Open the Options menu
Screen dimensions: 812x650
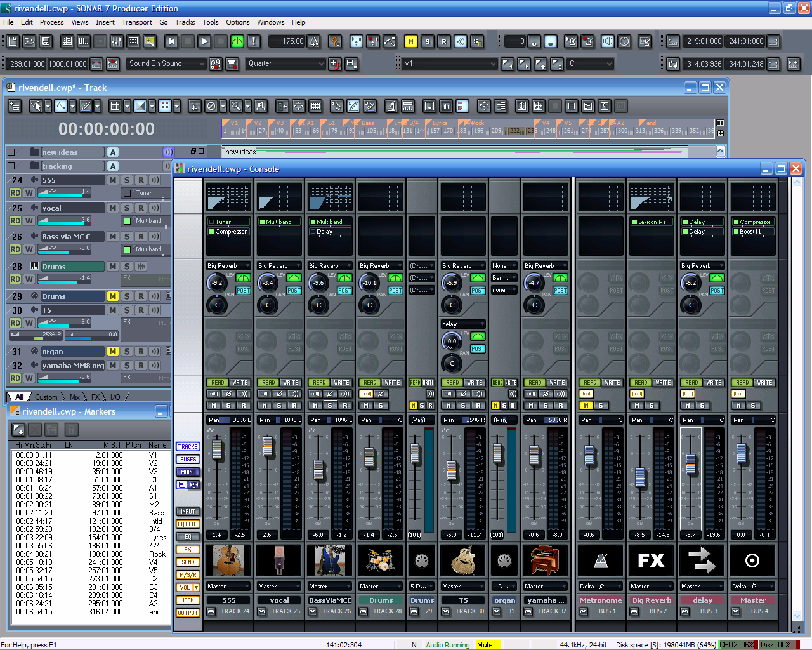click(238, 22)
